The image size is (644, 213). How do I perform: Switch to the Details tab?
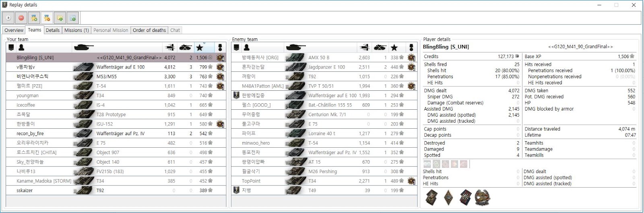[x=53, y=30]
